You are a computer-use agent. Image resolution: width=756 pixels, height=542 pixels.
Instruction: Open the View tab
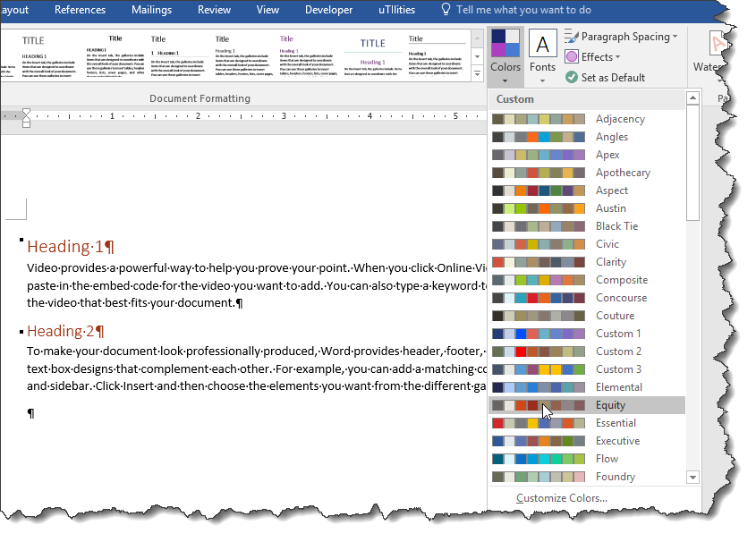[268, 10]
